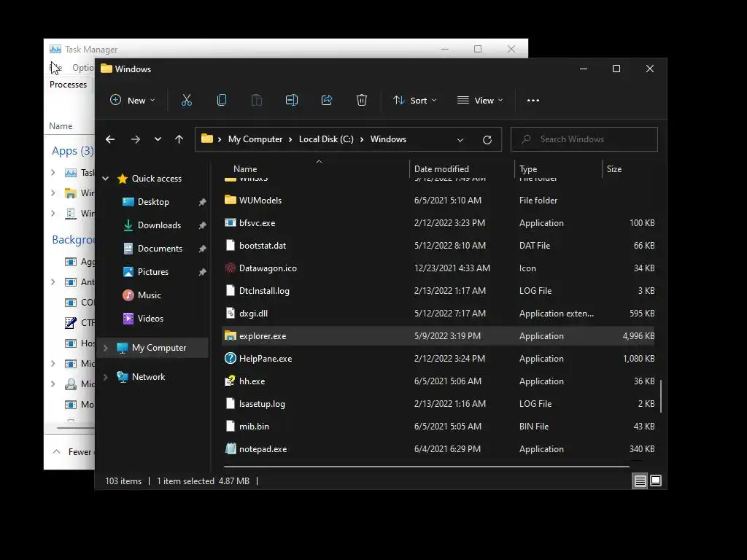
Task: Sort files by the Name column
Action: pyautogui.click(x=245, y=169)
